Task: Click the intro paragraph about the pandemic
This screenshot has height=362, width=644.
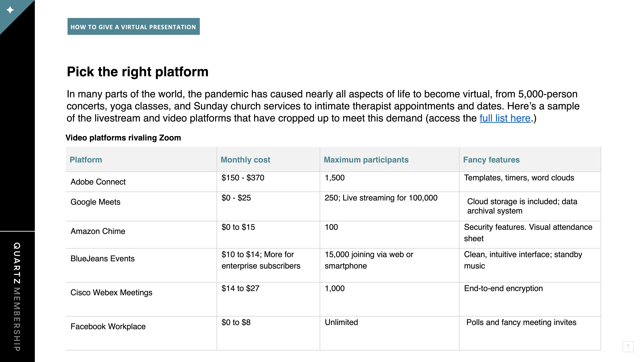Action: [323, 106]
